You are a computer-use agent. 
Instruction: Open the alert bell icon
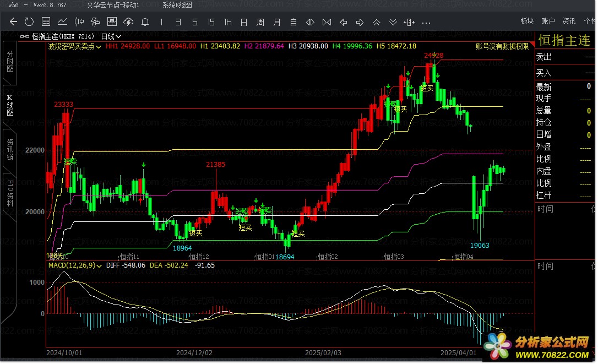coord(145,22)
